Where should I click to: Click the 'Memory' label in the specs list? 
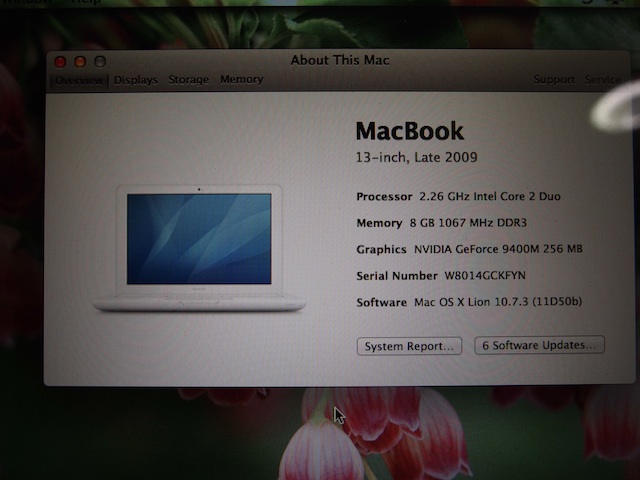[x=379, y=223]
